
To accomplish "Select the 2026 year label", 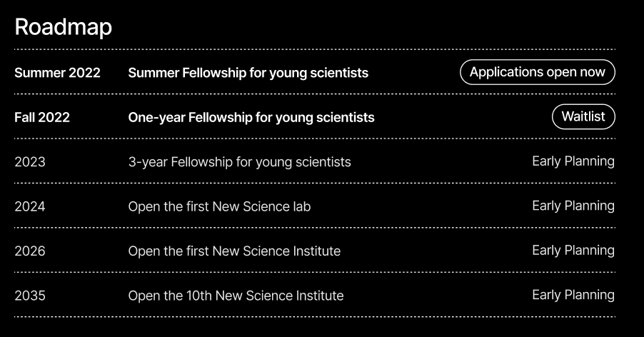I will 29,251.
